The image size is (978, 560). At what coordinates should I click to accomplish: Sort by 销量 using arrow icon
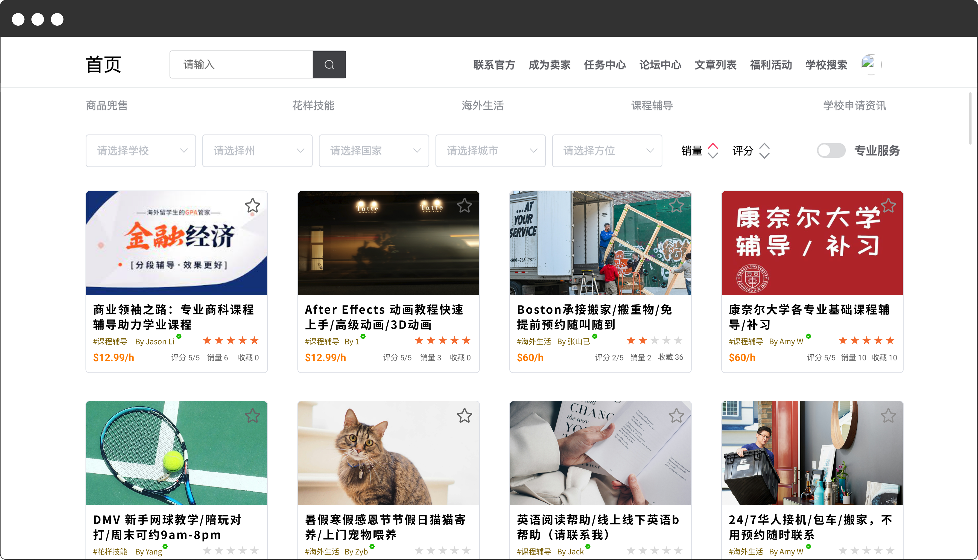(x=713, y=150)
